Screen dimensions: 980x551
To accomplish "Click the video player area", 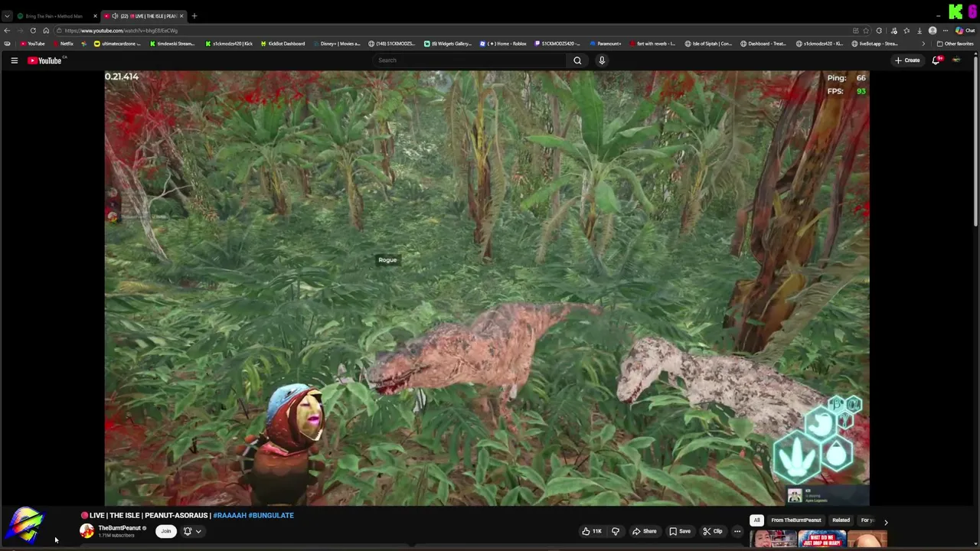I will click(487, 289).
